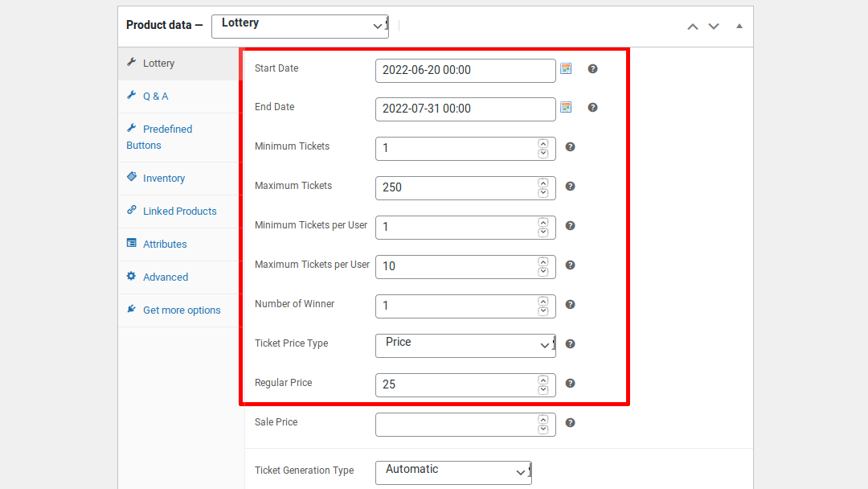The height and width of the screenshot is (489, 868).
Task: Decrease Maximum Tickets with the down stepper
Action: (x=543, y=193)
